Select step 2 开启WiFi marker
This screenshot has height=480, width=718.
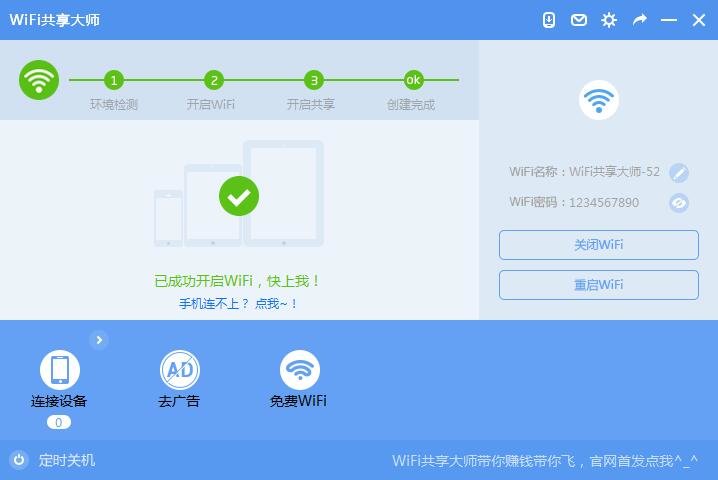214,80
